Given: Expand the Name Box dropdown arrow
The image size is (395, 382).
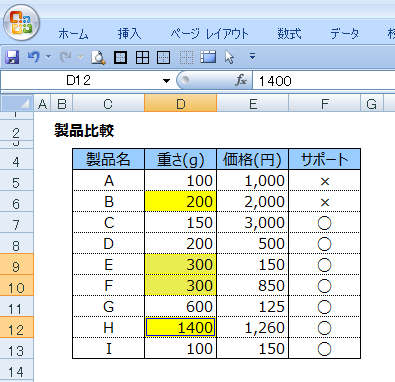Looking at the screenshot, I should [166, 81].
